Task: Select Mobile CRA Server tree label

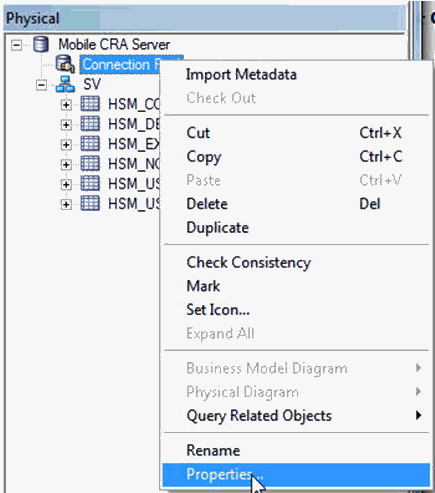Action: click(x=114, y=44)
